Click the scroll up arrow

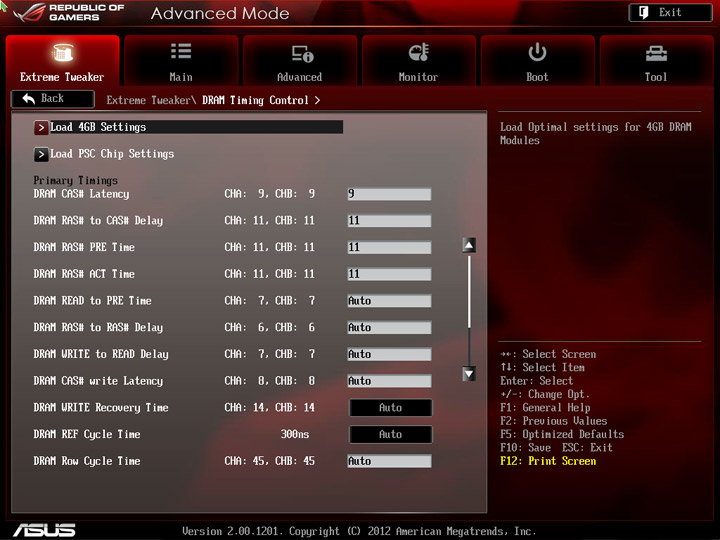469,245
